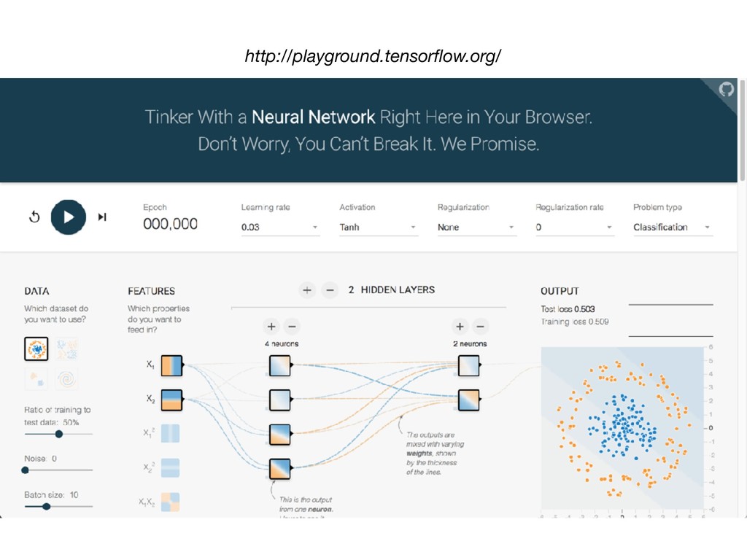Add a neuron to the 2-neuron layer

click(460, 327)
